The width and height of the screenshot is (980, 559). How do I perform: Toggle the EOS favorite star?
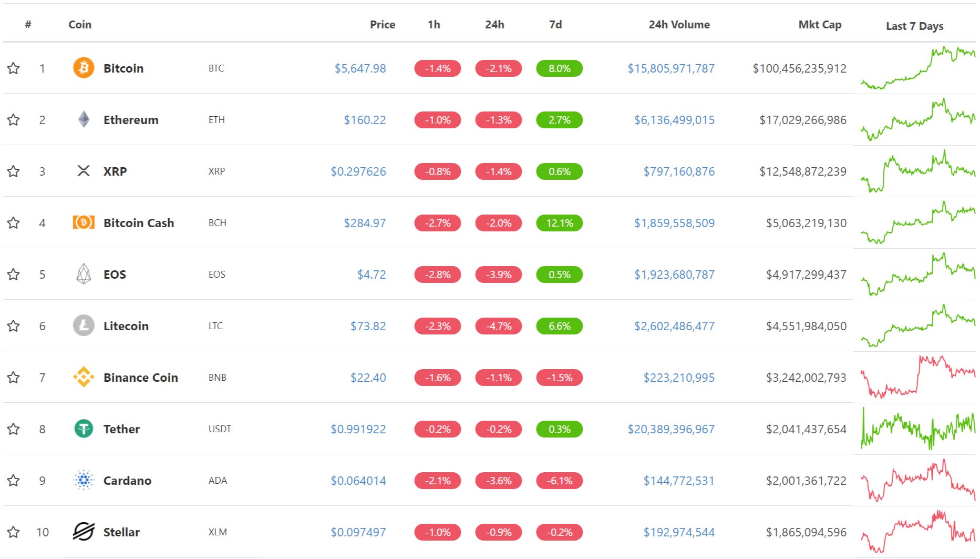click(x=14, y=274)
